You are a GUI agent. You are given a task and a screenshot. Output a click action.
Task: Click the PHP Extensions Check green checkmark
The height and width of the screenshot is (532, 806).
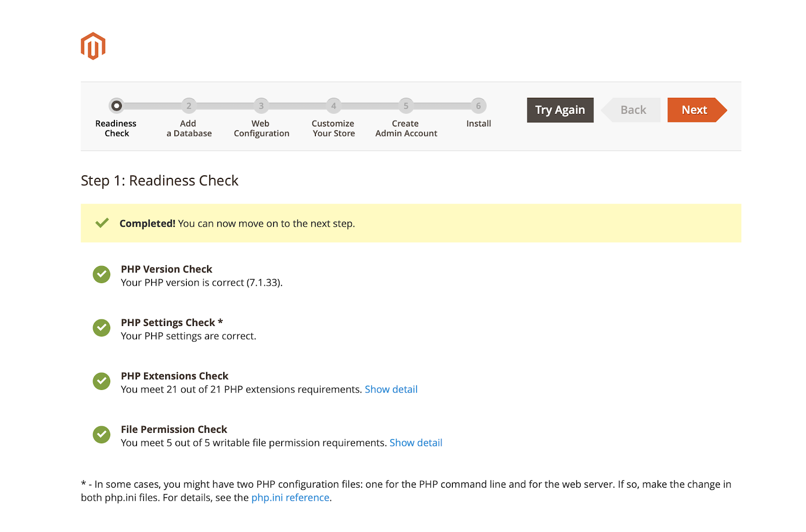tap(102, 381)
